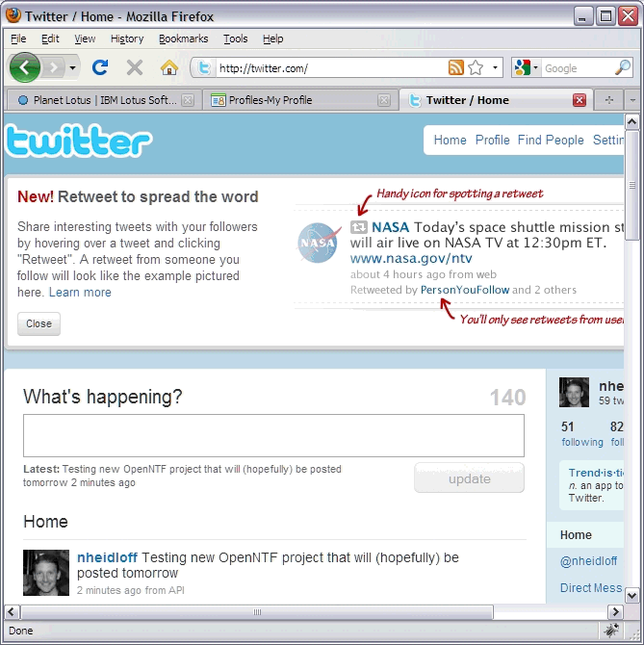Screen dimensions: 644x645
Task: Open the back/forward history dropdown
Action: pyautogui.click(x=72, y=67)
